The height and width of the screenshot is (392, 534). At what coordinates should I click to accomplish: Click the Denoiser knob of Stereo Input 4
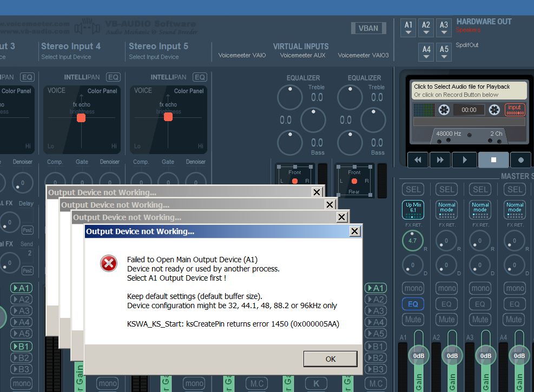[110, 179]
